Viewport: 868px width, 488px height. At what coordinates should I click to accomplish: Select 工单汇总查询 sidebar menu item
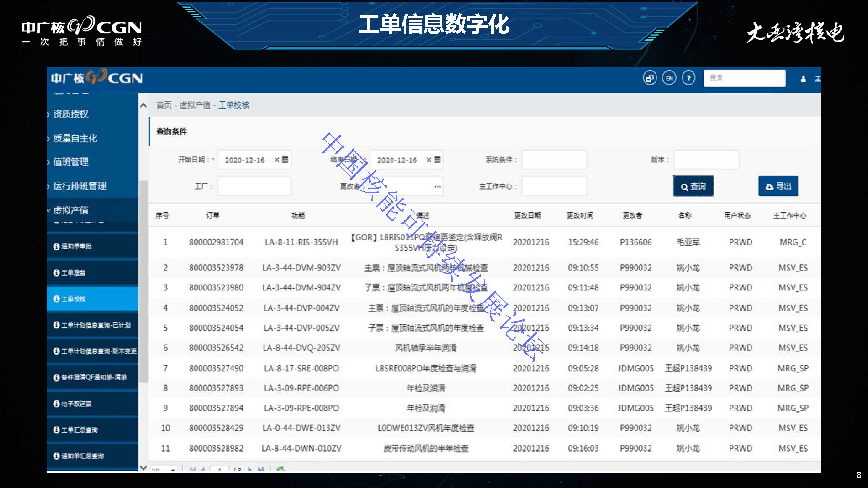80,430
